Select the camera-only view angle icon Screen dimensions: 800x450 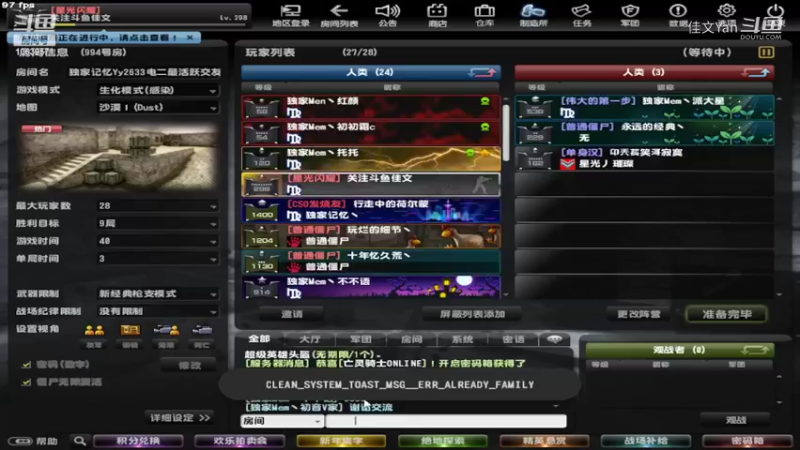coord(202,331)
